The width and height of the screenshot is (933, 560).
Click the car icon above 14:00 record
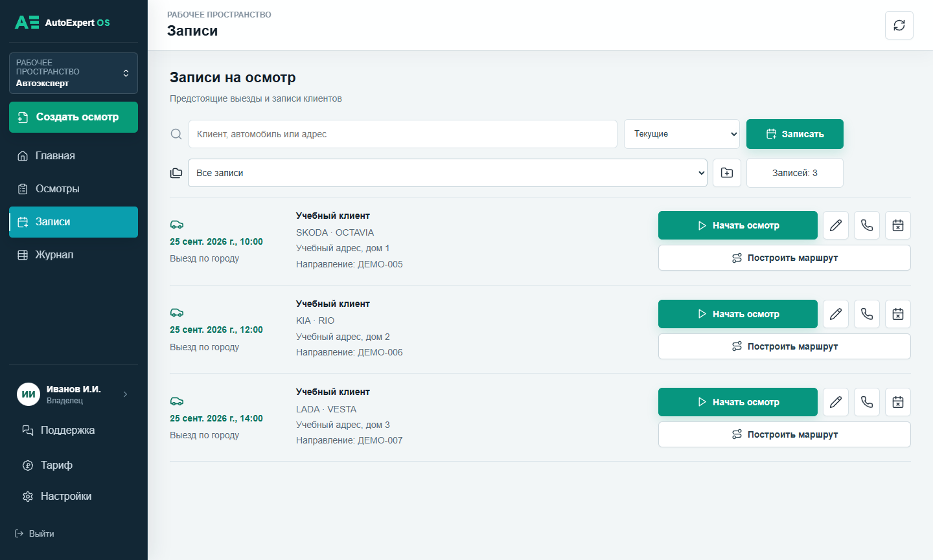click(177, 401)
